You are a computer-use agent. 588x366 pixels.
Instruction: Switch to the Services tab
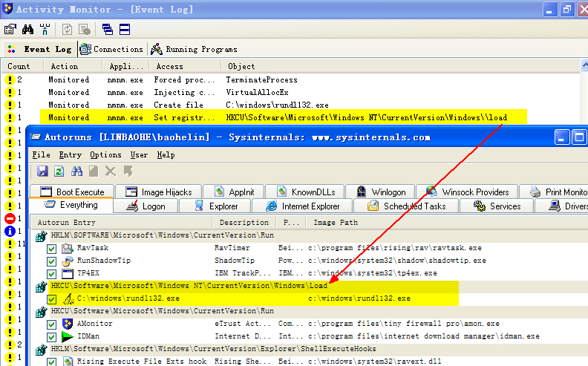[x=497, y=206]
